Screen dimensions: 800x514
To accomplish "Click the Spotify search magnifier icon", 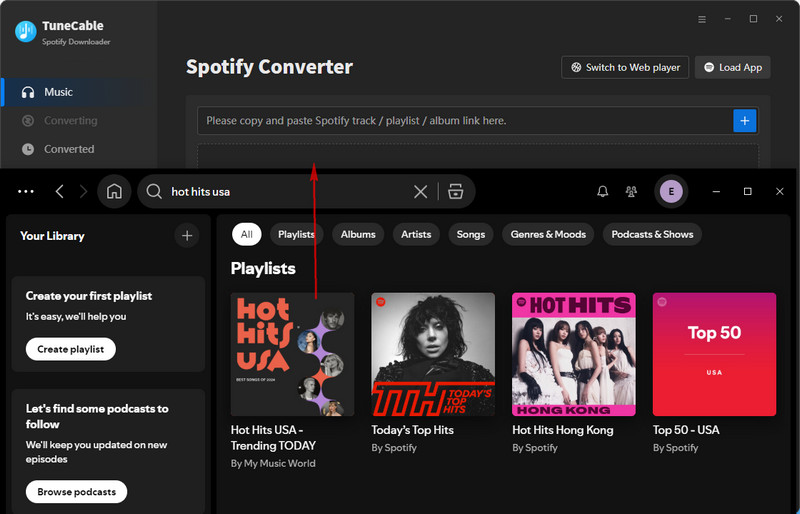I will click(x=154, y=191).
